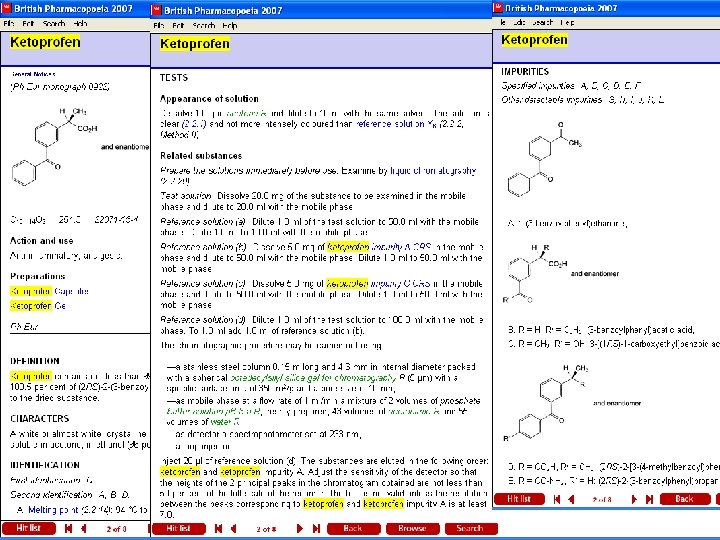Click the middle window's title bar app icon

click(x=157, y=10)
